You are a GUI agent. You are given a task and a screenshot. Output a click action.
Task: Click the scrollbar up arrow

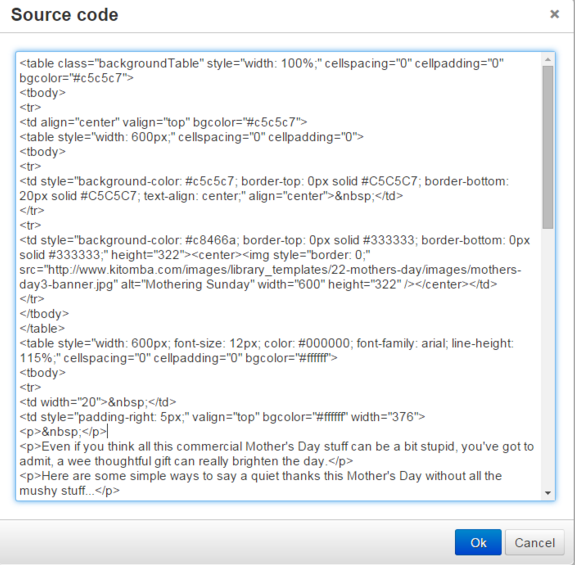coord(548,59)
